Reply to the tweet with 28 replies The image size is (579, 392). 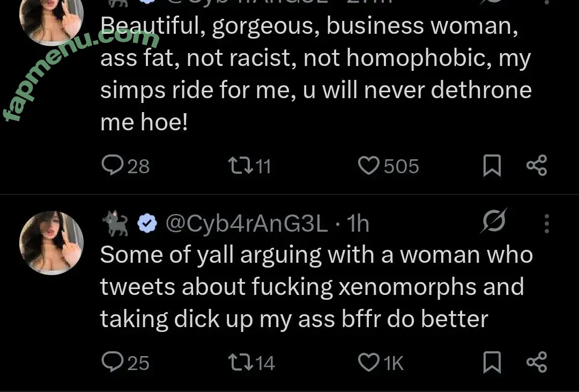(113, 166)
